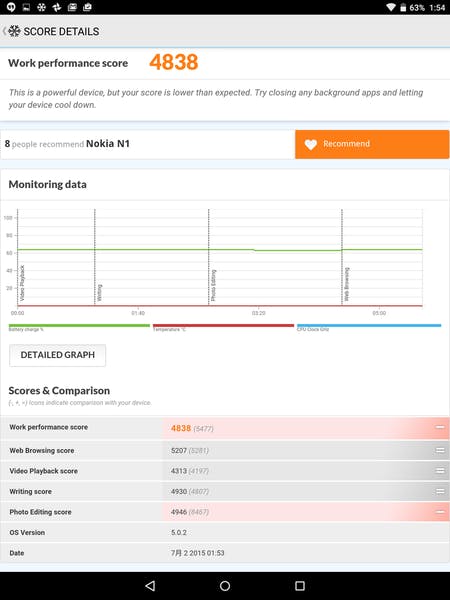The height and width of the screenshot is (600, 450).
Task: Select blue CPU Clock legend bar
Action: 369,326
